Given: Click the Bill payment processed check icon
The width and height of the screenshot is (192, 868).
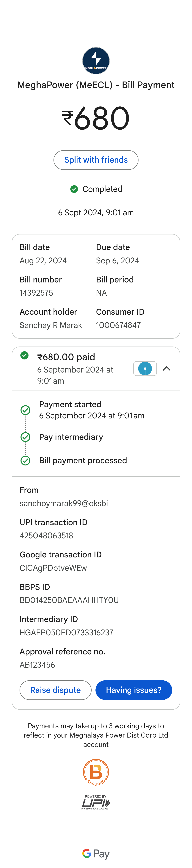Looking at the screenshot, I should (25, 461).
